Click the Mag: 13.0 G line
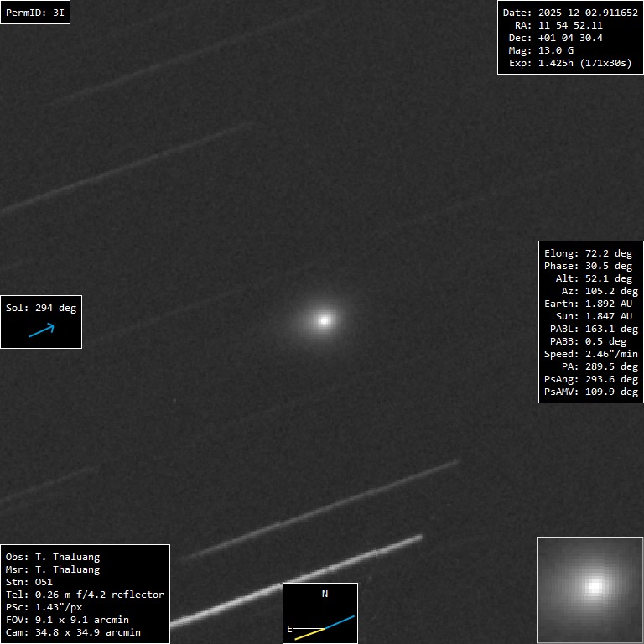Image resolution: width=644 pixels, height=644 pixels. (x=541, y=50)
